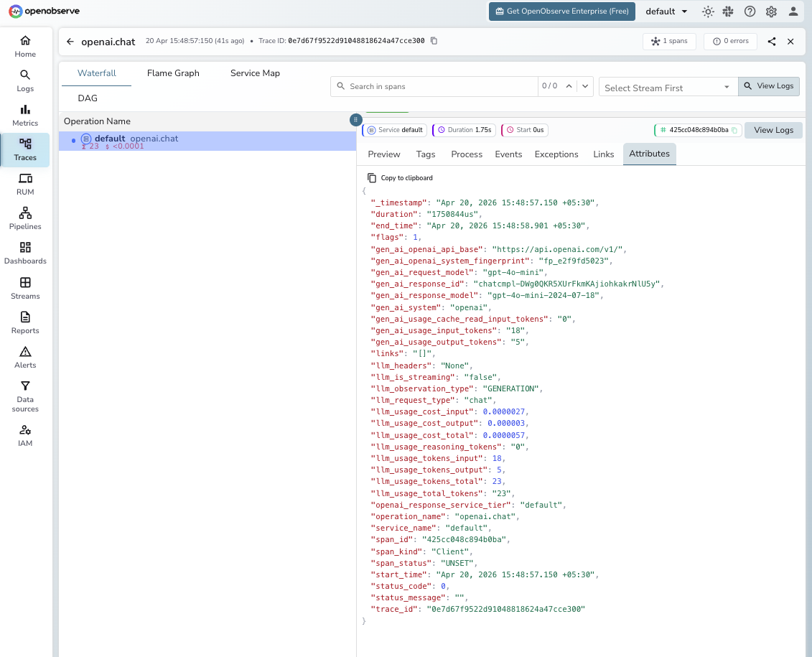Select the Metrics icon in the sidebar
The image size is (812, 657).
click(25, 113)
